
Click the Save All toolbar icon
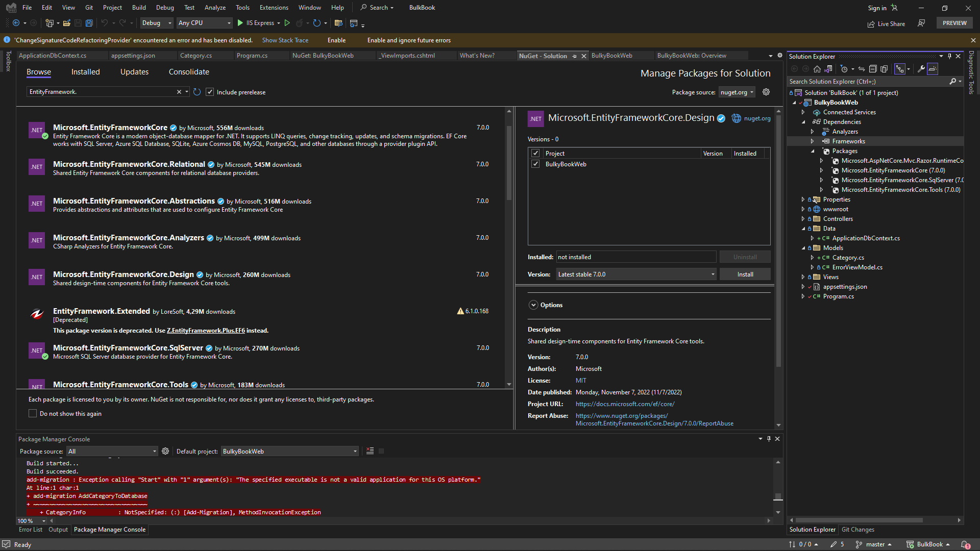tap(89, 23)
